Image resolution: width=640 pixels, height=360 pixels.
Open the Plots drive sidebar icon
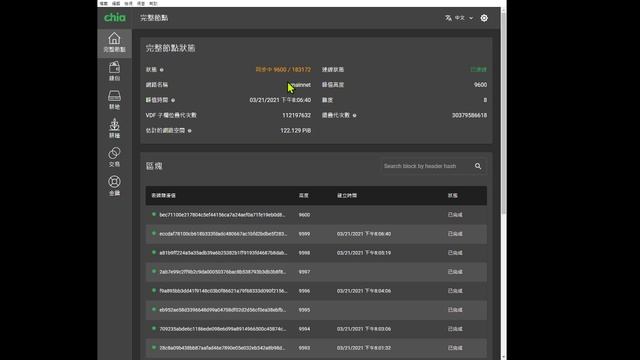pos(114,100)
